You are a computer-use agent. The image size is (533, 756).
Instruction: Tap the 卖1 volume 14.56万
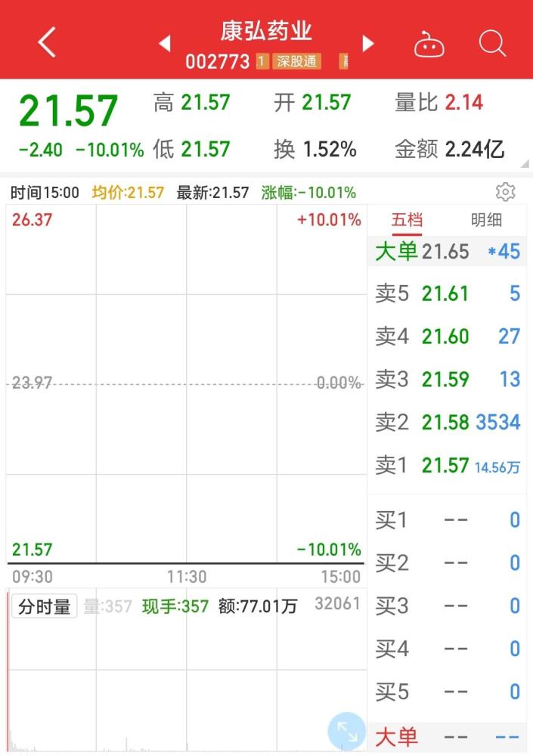[497, 467]
